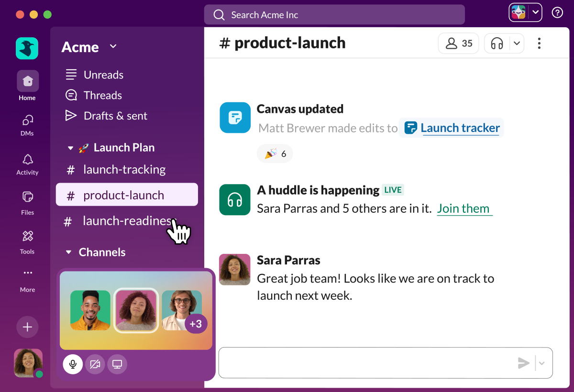Image resolution: width=574 pixels, height=392 pixels.
Task: Select the launch-tracking channel
Action: 124,170
